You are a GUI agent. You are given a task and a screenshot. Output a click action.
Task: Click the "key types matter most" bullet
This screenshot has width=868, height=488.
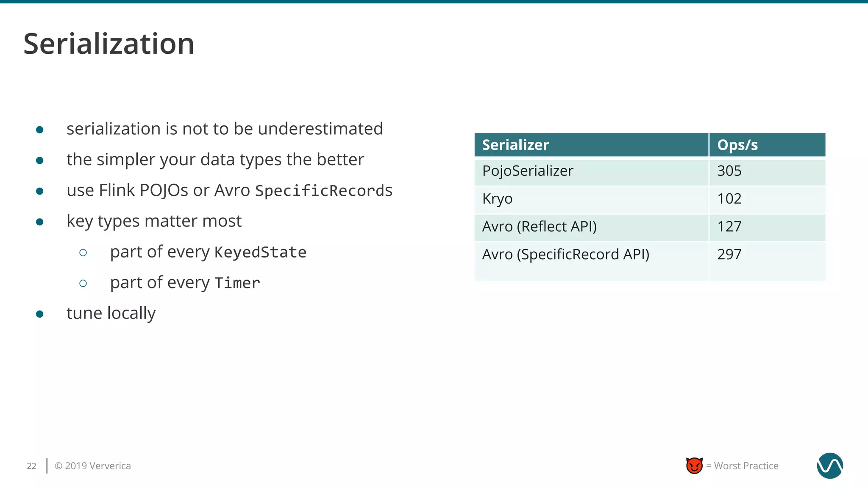click(x=154, y=221)
